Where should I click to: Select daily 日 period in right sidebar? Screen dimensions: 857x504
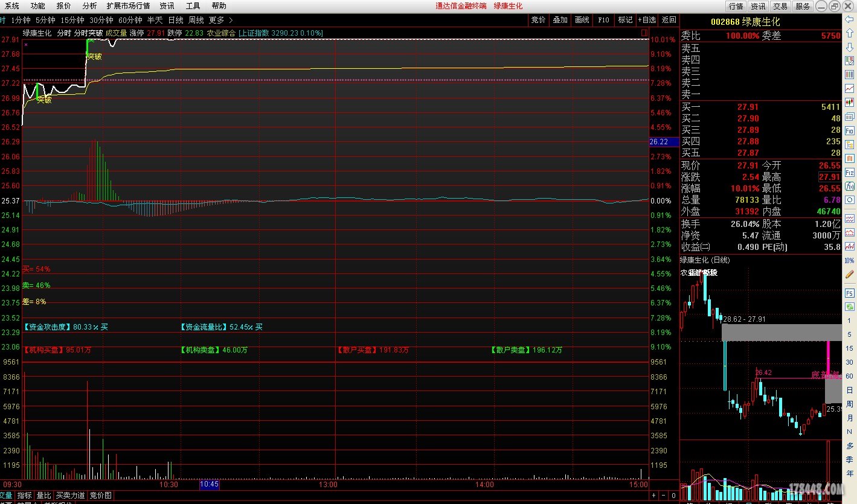[x=850, y=390]
